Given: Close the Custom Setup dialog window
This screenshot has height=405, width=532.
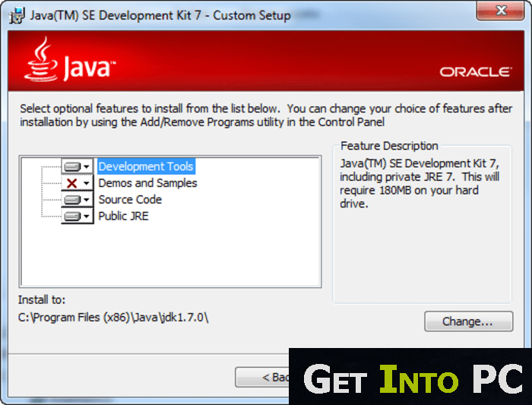Looking at the screenshot, I should (500, 11).
